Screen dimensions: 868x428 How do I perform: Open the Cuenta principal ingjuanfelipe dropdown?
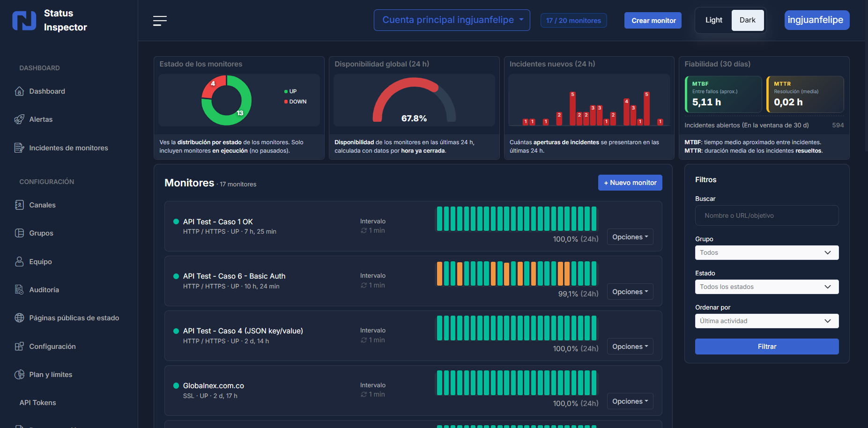coord(451,20)
